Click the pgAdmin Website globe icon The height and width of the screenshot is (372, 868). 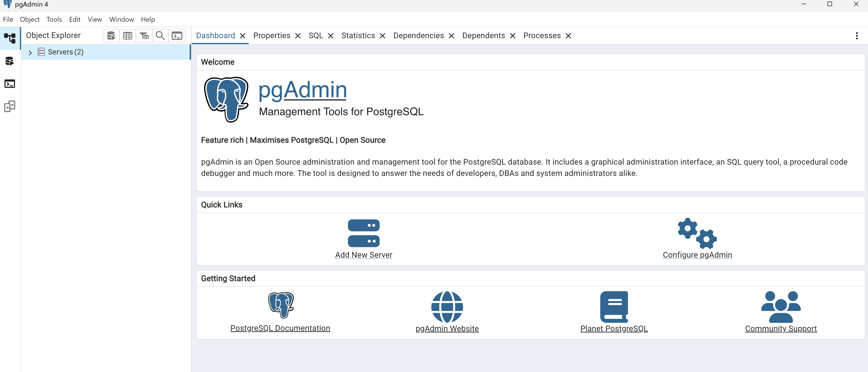(447, 307)
